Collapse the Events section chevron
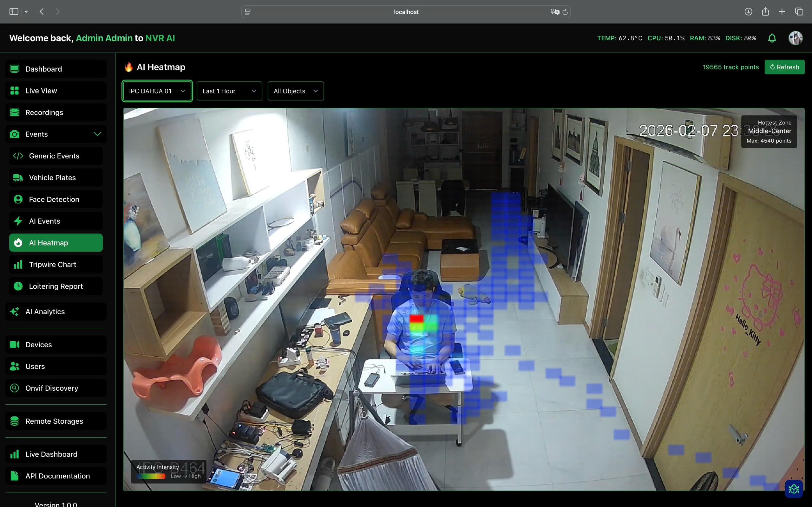812x507 pixels. pos(98,134)
